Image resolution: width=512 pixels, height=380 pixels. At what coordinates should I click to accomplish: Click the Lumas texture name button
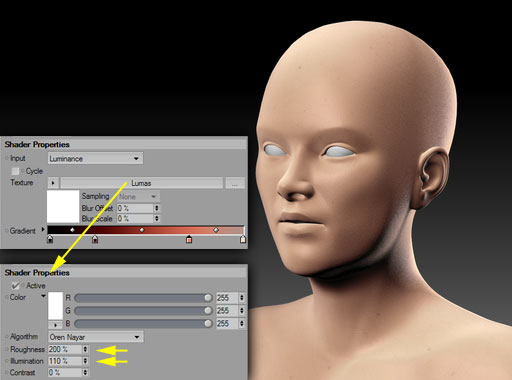(x=141, y=183)
